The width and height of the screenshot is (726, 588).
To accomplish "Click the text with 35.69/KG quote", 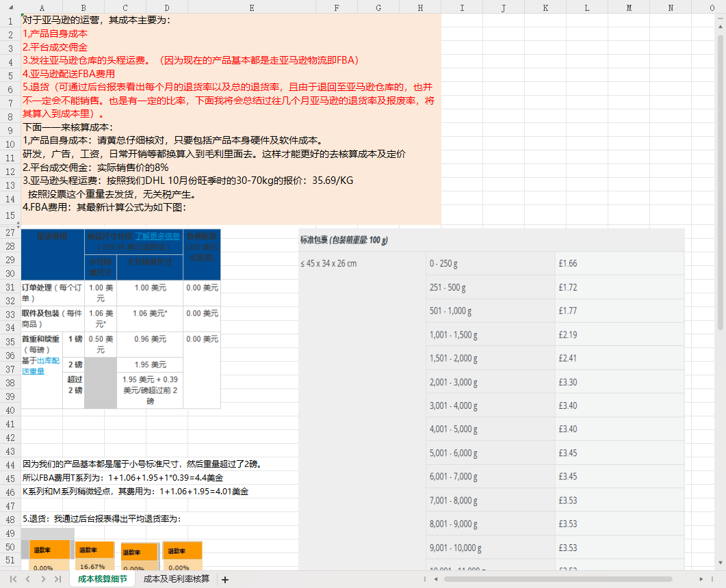I will point(187,181).
